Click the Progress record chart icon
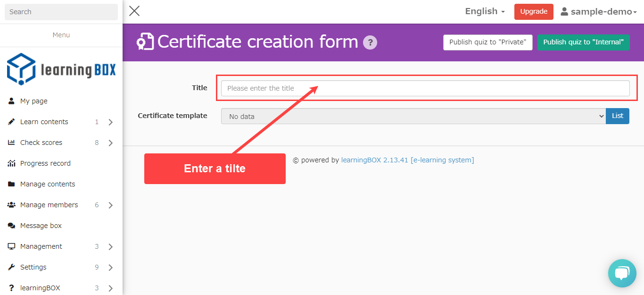This screenshot has height=295, width=644. pos(11,163)
